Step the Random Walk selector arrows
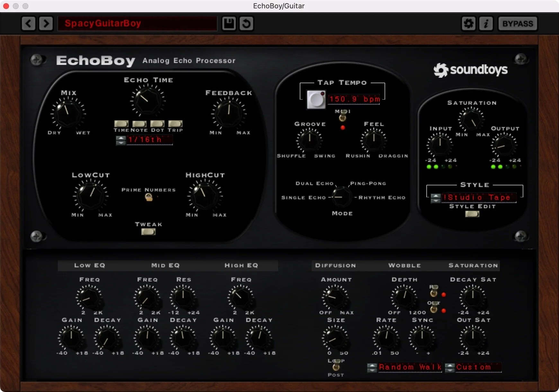 (x=372, y=368)
